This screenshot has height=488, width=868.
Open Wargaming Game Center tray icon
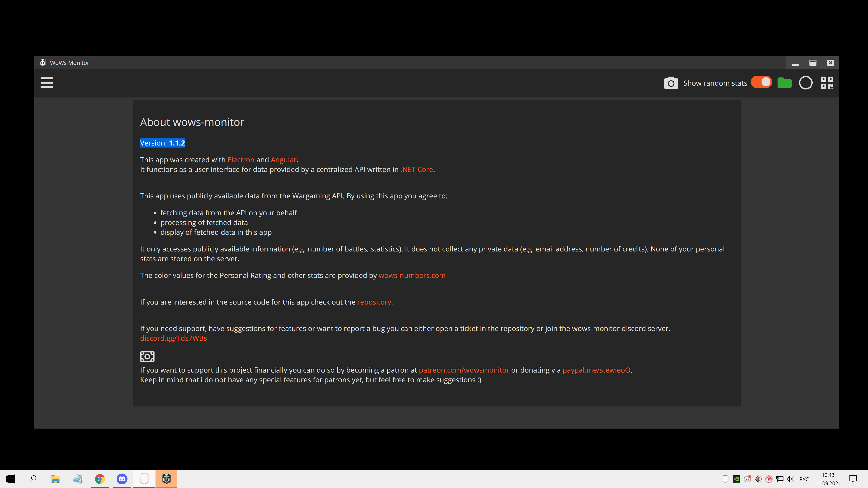pos(769,479)
